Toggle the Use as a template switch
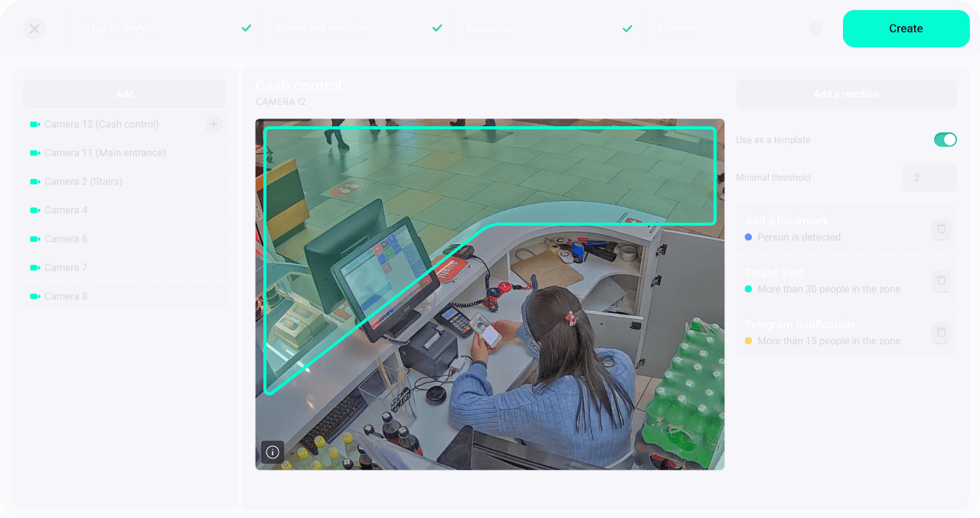This screenshot has width=980, height=518. [945, 140]
